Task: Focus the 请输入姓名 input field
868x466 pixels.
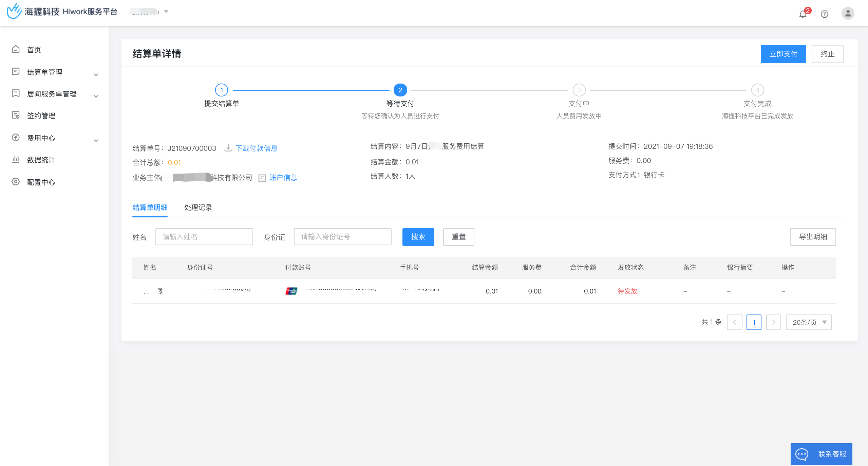Action: [204, 237]
